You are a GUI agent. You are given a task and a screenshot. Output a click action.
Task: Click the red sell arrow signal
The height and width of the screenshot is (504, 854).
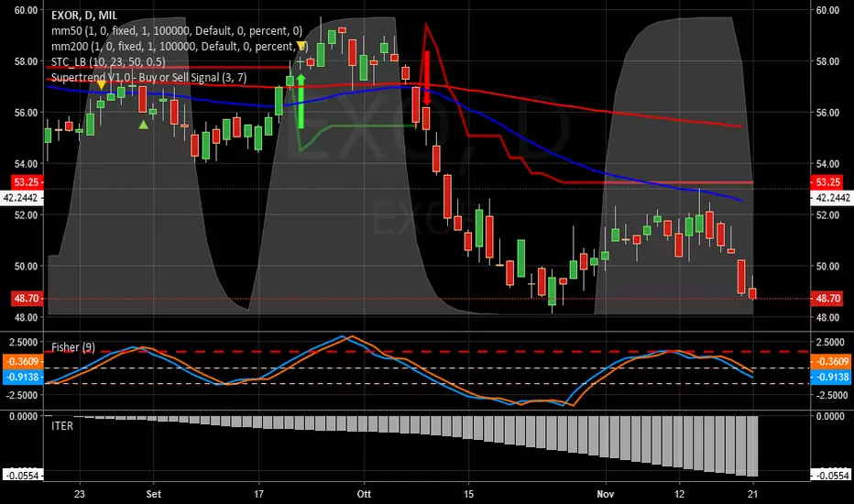(x=427, y=78)
